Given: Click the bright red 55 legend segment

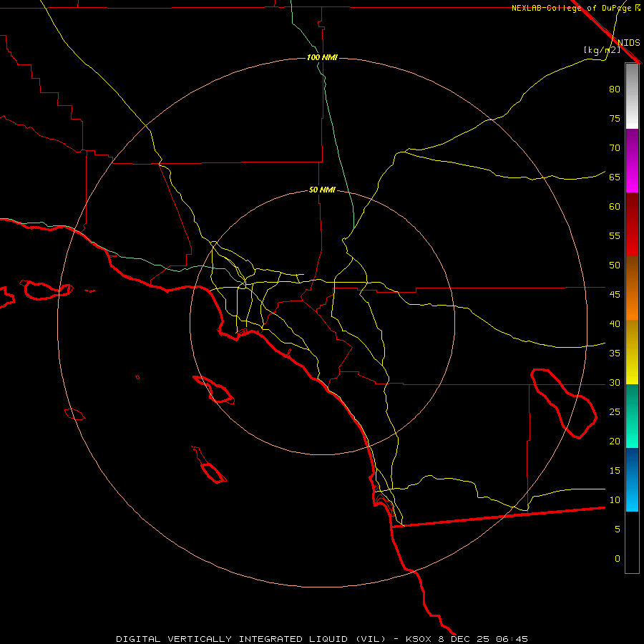Looking at the screenshot, I should pos(632,240).
